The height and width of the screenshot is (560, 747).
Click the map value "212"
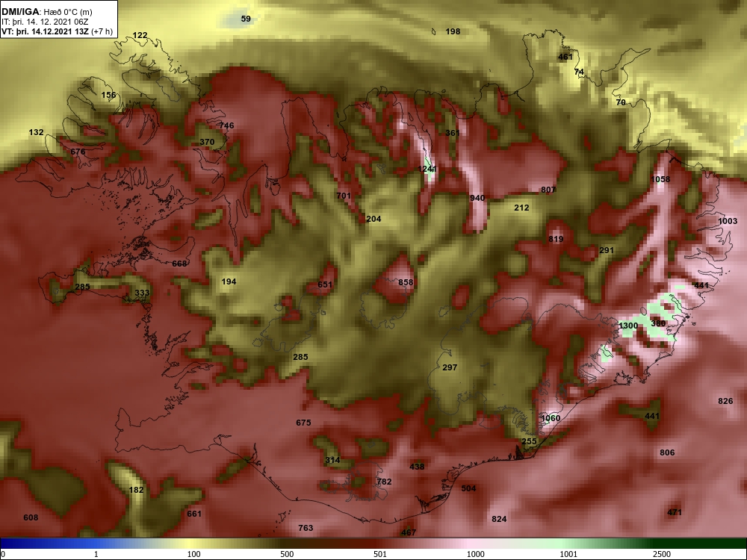521,208
